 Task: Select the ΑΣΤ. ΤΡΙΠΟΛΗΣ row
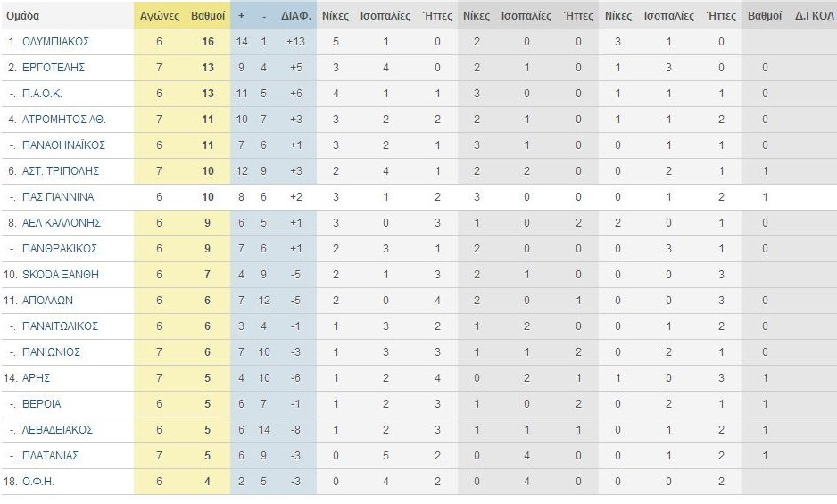tap(418, 171)
